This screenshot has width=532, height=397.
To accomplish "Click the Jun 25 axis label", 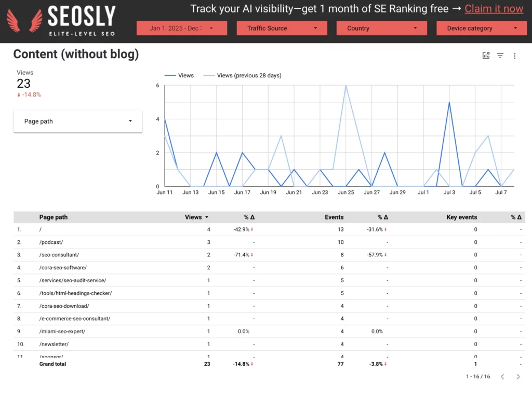I will point(345,192).
